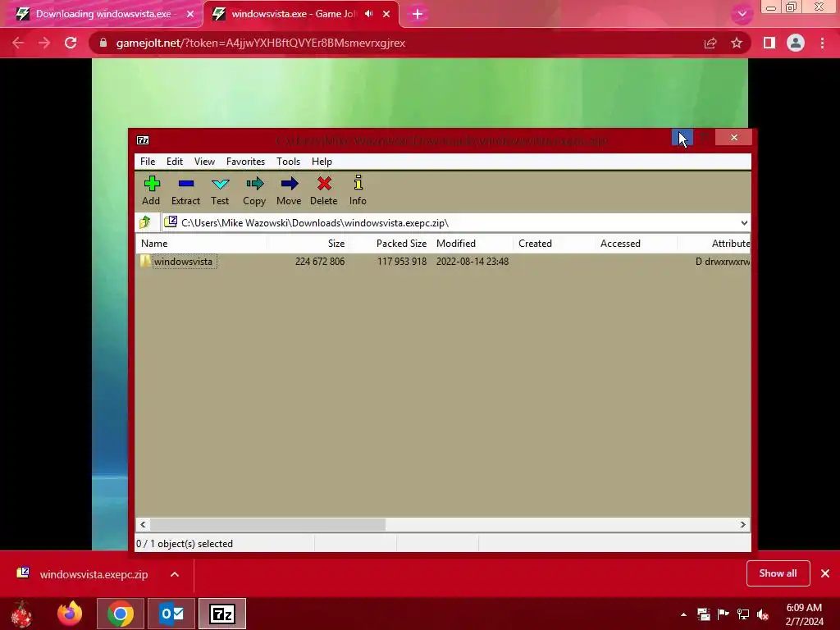840x630 pixels.
Task: Toggle Chrome side panel
Action: (x=769, y=43)
